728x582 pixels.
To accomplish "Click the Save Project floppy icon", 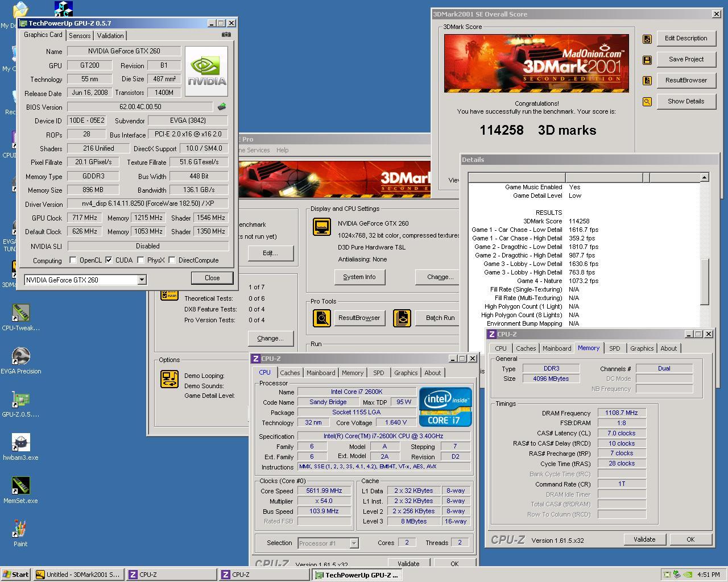I will [647, 60].
